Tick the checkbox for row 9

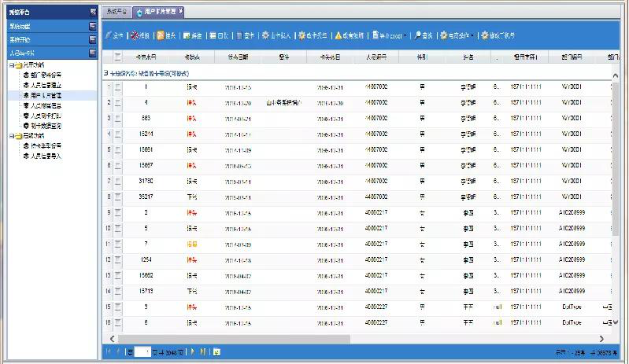tap(118, 212)
